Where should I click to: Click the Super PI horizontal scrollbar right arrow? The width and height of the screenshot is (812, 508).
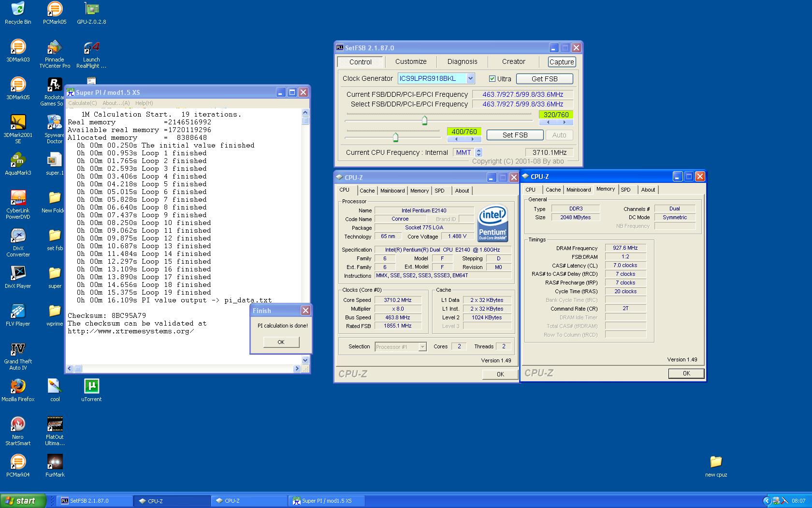pos(297,369)
